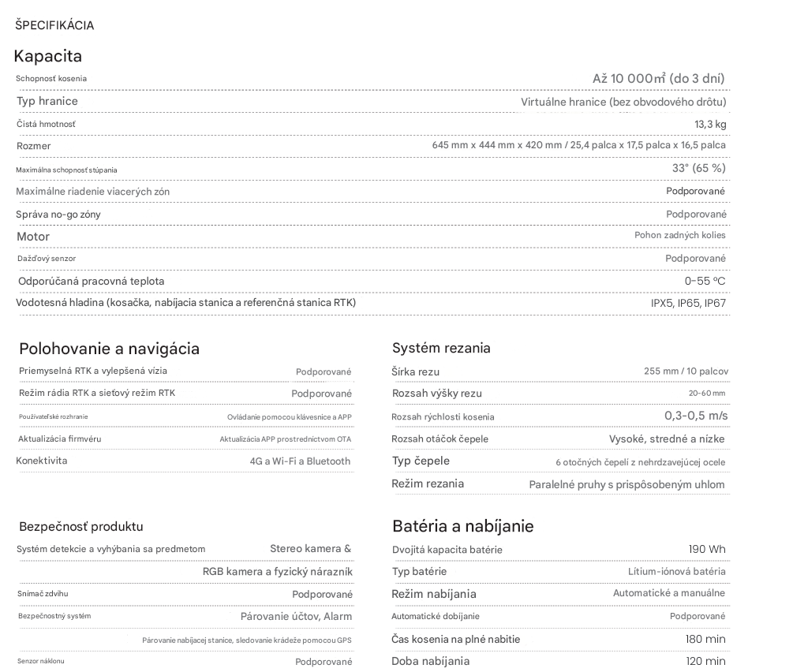Viewport: 793px width, 672px height.
Task: Click the '255 mm / 10 palcov' cutting width
Action: pos(686,371)
